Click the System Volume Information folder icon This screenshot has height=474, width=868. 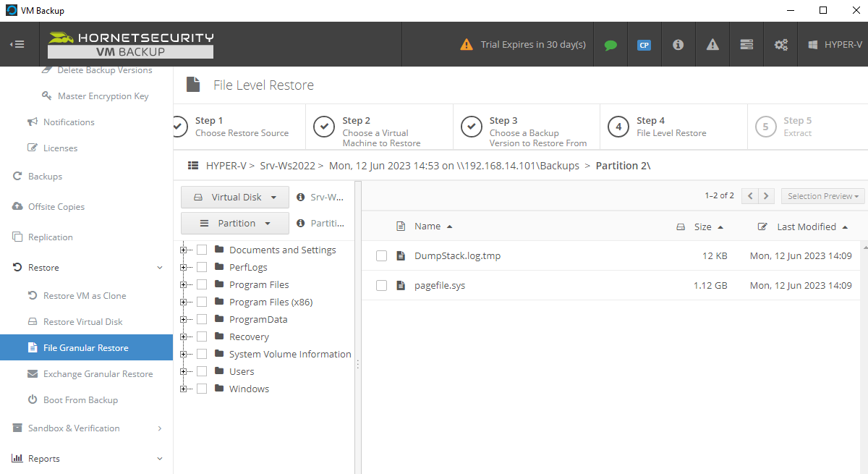tap(219, 354)
